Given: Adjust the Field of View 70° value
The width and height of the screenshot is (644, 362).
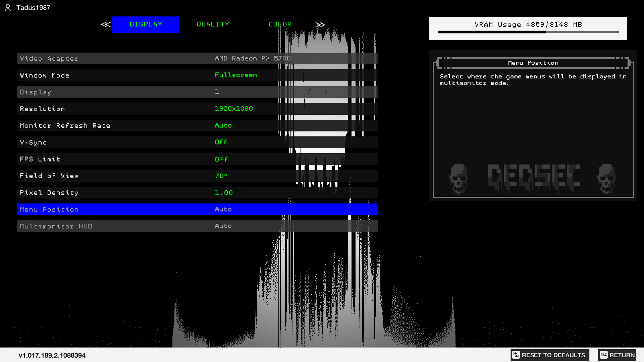Looking at the screenshot, I should point(221,176).
